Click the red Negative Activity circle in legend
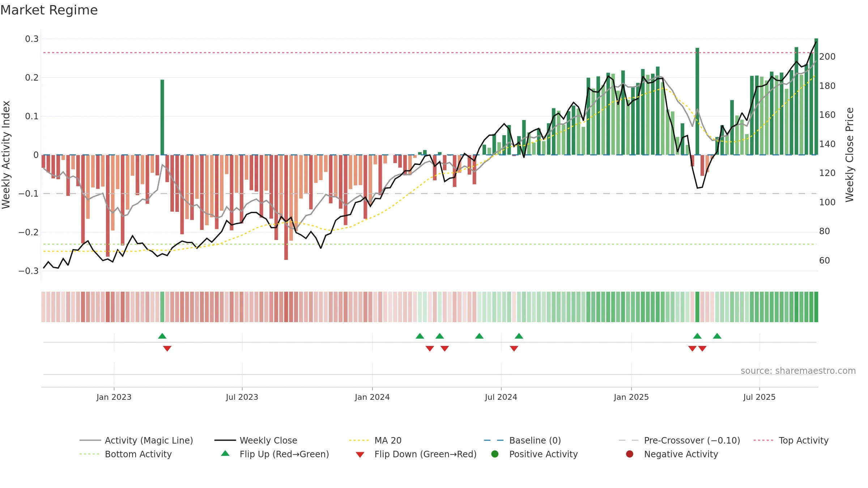Screen dimensions: 868x488 coord(630,454)
